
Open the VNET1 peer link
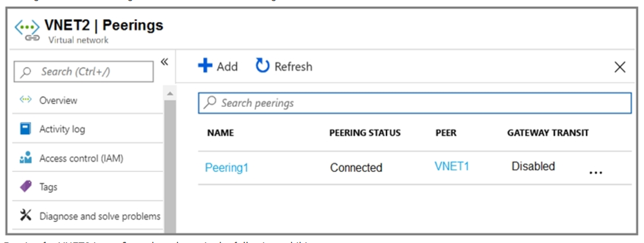pos(452,166)
